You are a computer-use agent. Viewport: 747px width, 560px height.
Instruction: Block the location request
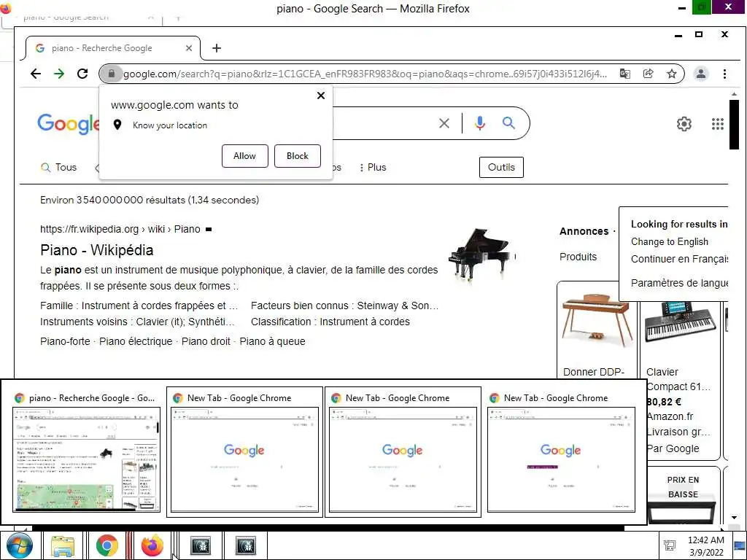pos(298,156)
